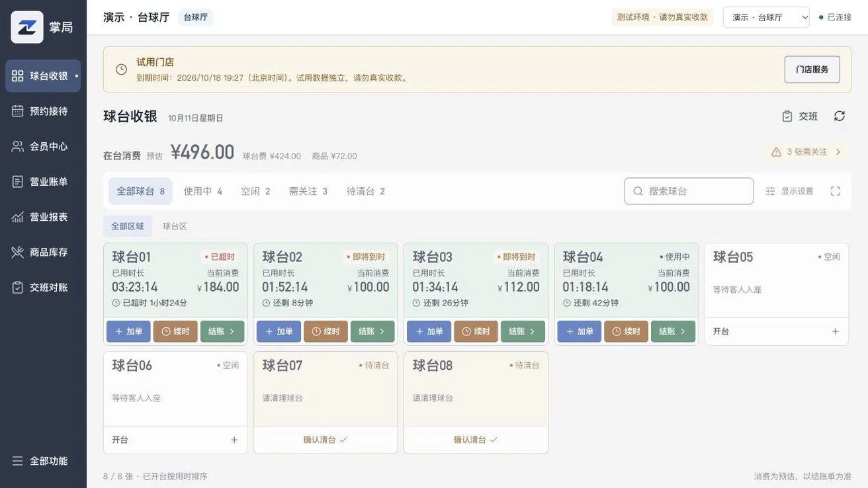Click the warning 3 张需关注 alert
Image resolution: width=868 pixels, height=488 pixels.
pyautogui.click(x=806, y=152)
